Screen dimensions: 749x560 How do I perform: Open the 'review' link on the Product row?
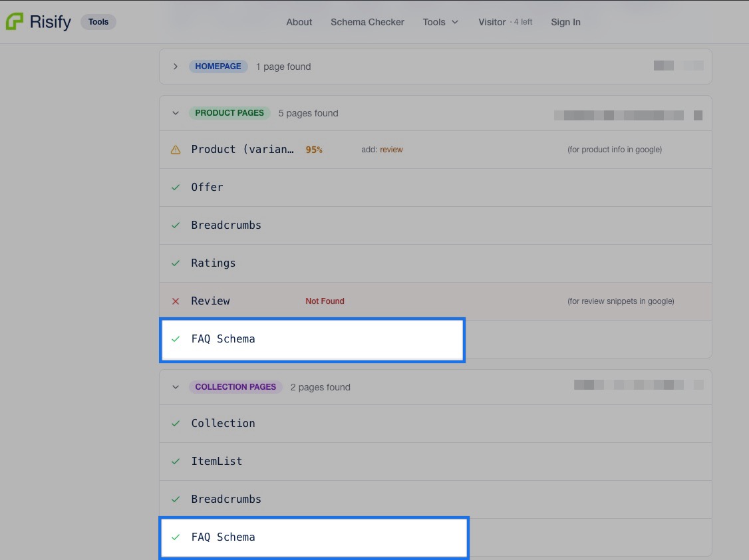coord(391,150)
